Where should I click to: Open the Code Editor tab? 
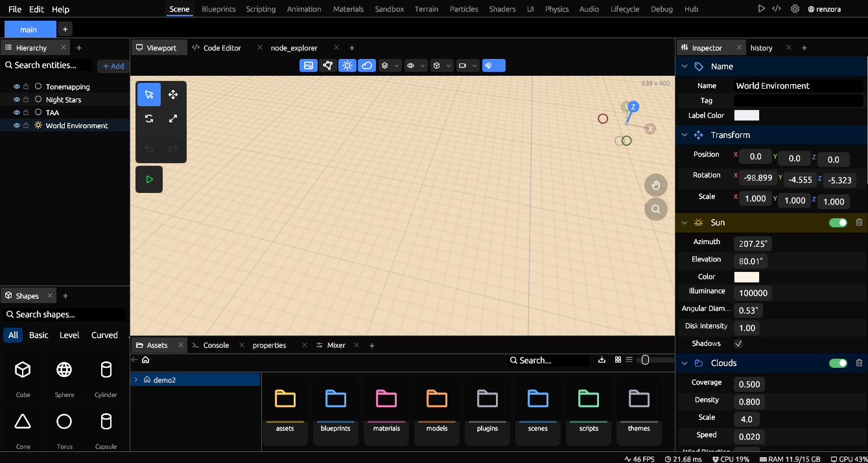222,48
